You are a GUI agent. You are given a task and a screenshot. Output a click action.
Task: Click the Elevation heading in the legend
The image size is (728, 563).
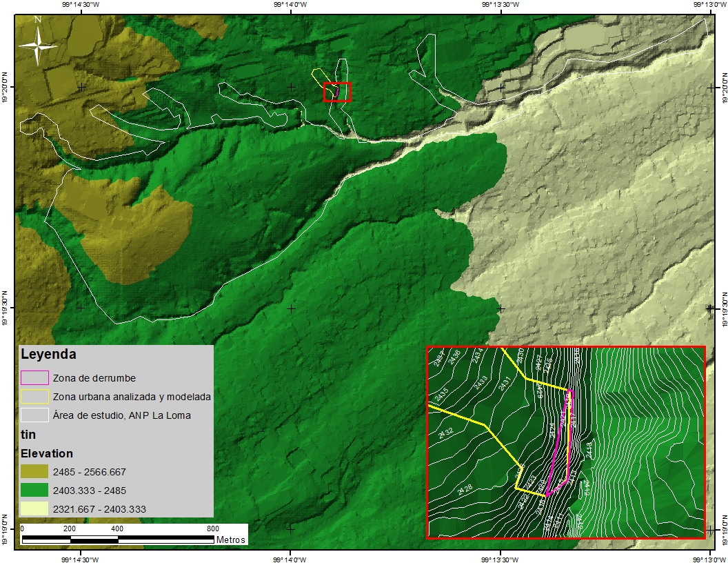point(45,453)
